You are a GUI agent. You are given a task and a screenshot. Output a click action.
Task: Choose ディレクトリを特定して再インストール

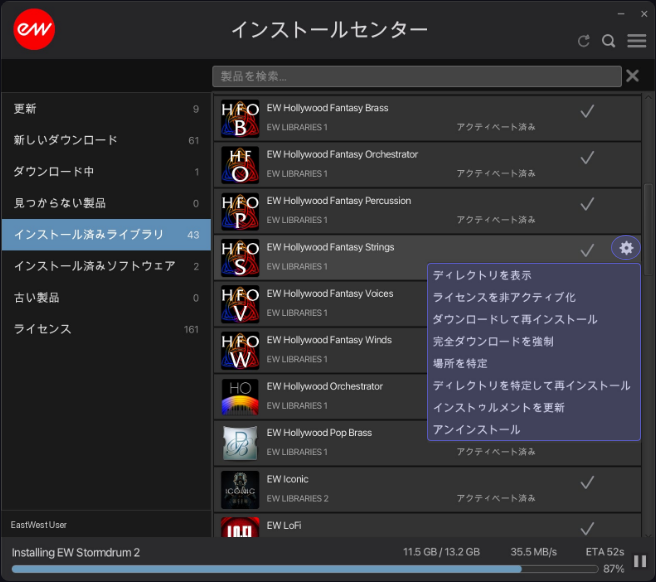pos(533,385)
